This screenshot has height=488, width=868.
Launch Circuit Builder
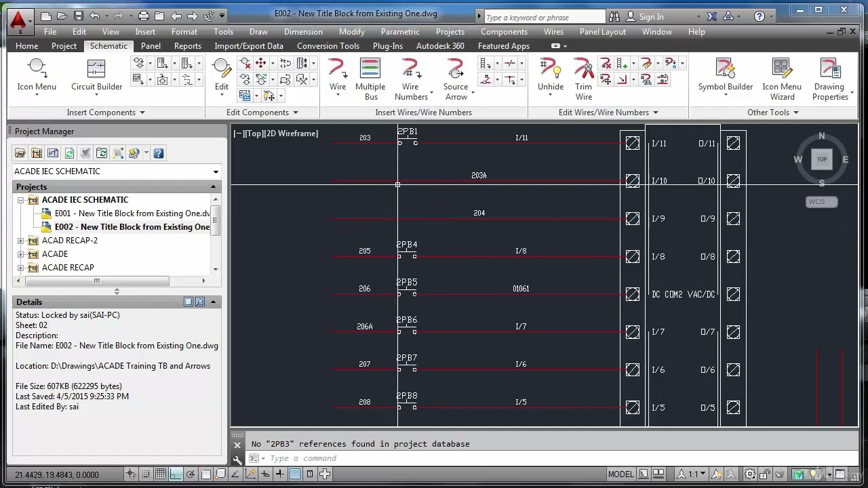96,75
